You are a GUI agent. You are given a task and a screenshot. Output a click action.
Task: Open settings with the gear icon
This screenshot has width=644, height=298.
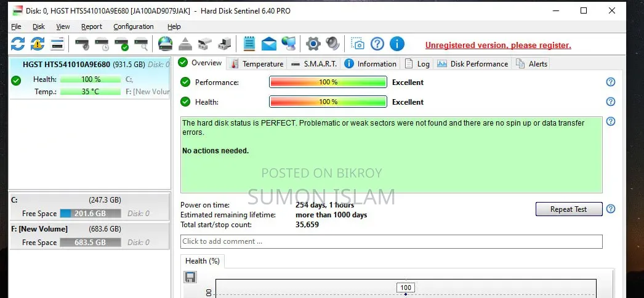tap(313, 44)
